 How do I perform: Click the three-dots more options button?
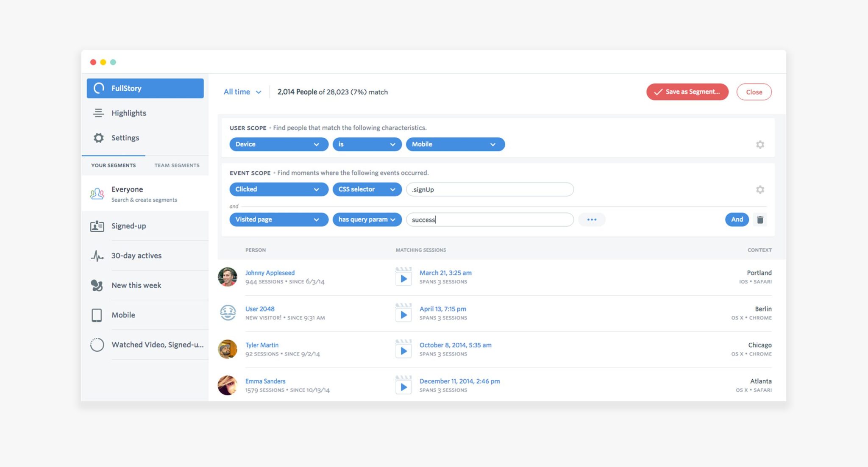592,220
